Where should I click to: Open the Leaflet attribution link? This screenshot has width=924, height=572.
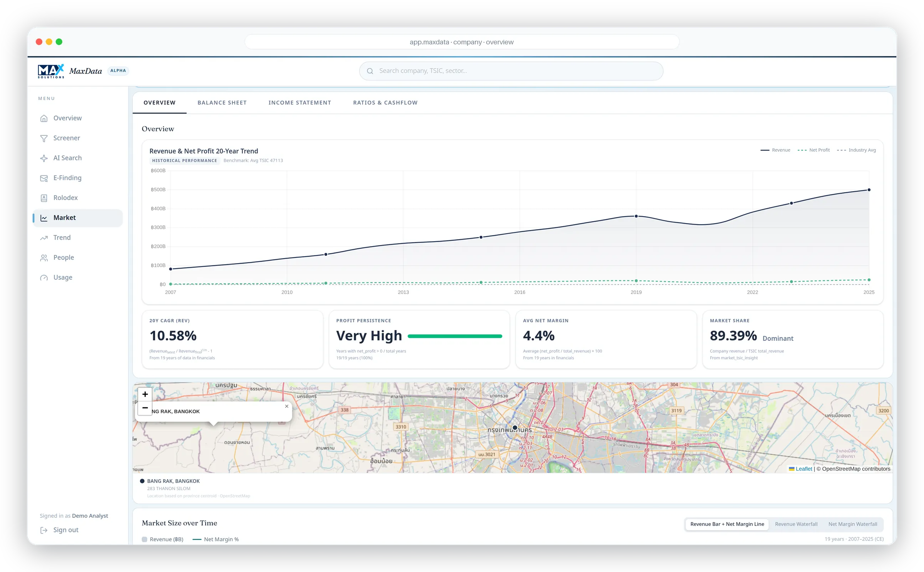[803, 469]
